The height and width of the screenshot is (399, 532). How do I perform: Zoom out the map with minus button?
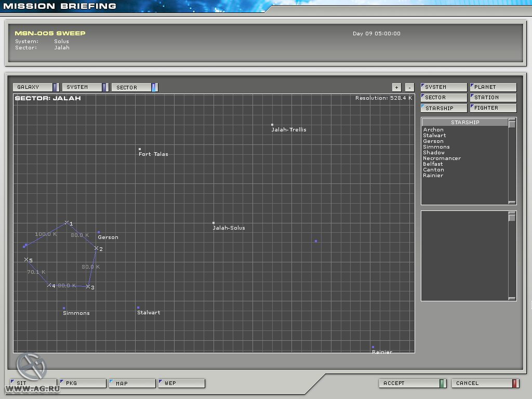point(409,87)
